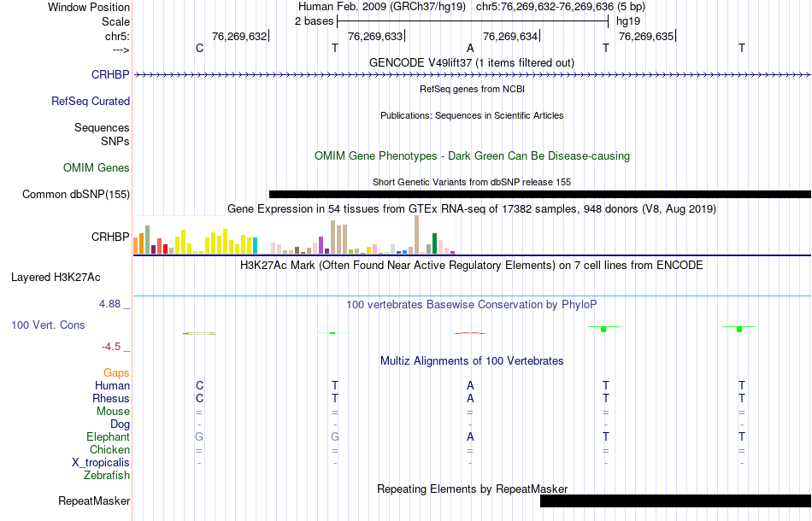The image size is (812, 521).
Task: Click the GTEx Gene Expression title
Action: (472, 208)
